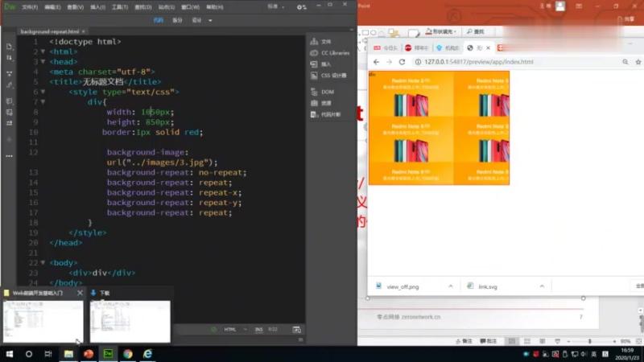The height and width of the screenshot is (362, 644).
Task: Open the Files panel in Dreamweaver
Action: (x=320, y=42)
